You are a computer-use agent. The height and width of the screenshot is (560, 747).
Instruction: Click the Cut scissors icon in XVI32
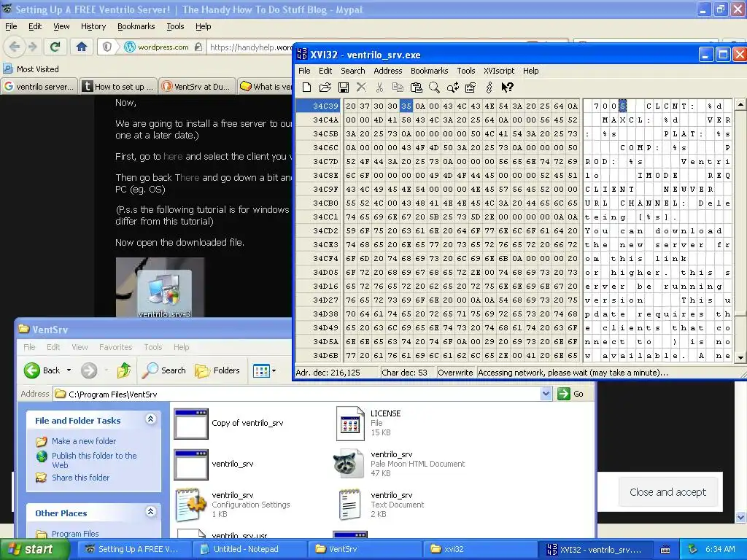tap(379, 87)
